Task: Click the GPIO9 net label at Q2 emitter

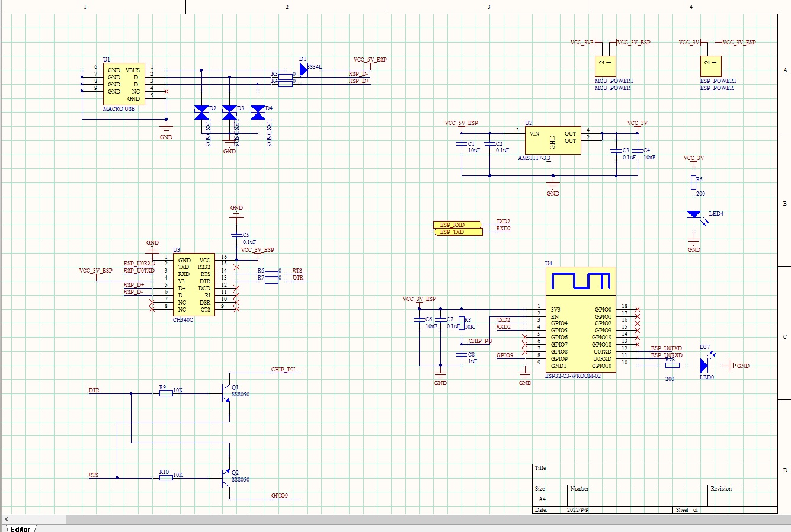Action: tap(280, 495)
